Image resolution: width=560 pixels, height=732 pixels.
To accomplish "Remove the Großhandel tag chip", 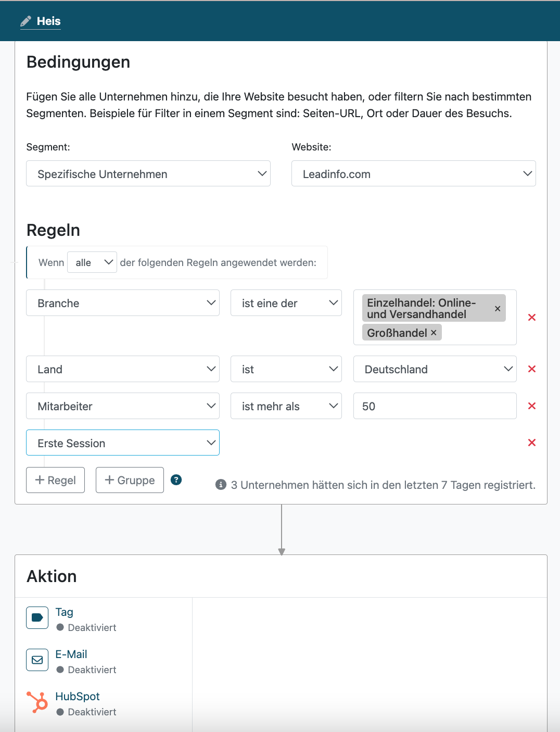I will tap(434, 332).
